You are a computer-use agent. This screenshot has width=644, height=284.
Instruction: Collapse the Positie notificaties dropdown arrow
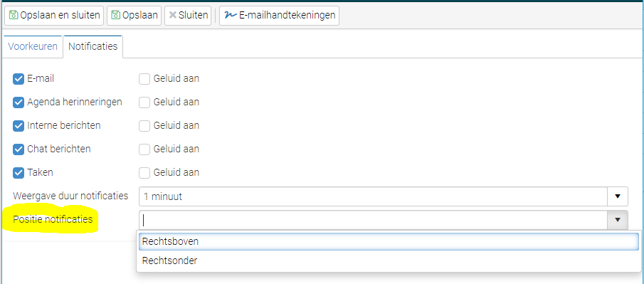coord(617,220)
